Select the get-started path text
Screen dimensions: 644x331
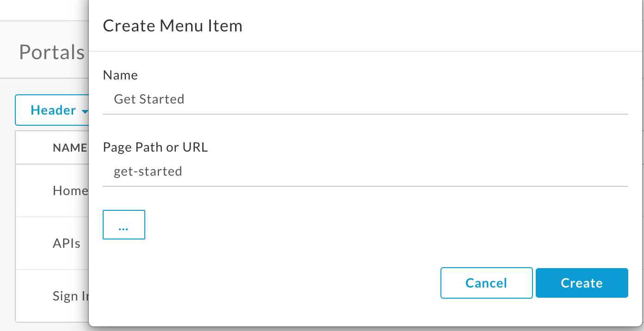(x=148, y=171)
